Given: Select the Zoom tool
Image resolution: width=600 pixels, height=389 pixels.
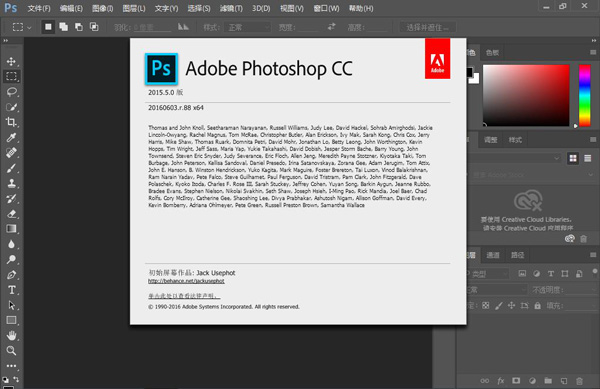Looking at the screenshot, I should click(11, 350).
